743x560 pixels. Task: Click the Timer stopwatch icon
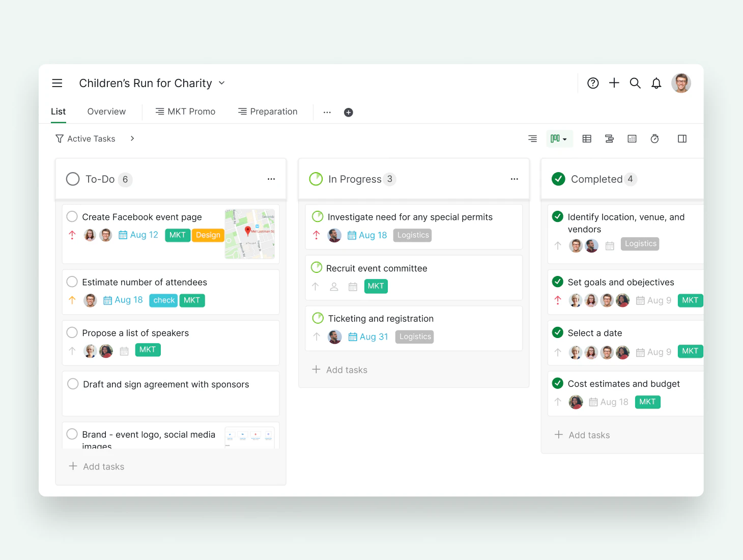tap(654, 138)
